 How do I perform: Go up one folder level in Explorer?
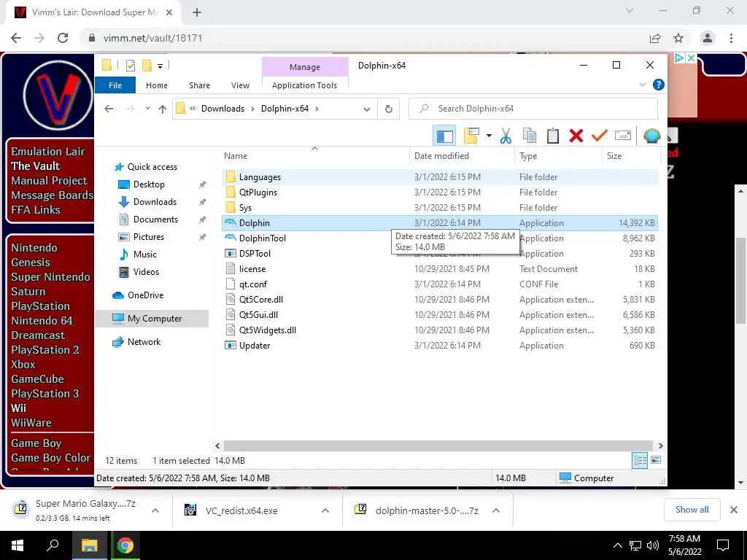[163, 109]
